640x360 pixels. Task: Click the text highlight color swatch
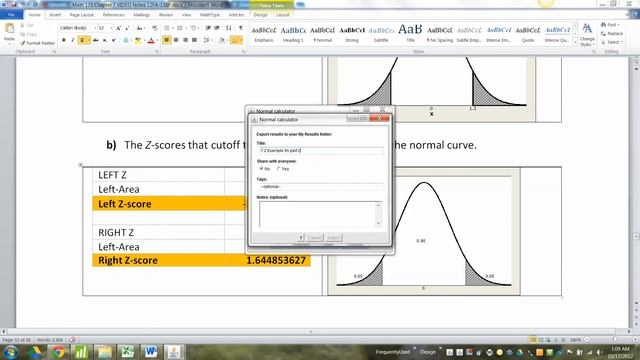tap(138, 40)
